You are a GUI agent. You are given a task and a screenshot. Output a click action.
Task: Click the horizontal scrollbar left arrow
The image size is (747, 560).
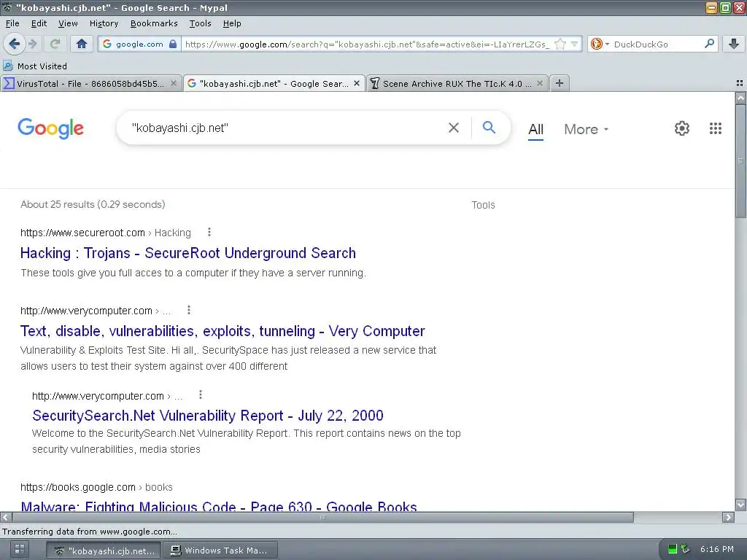pyautogui.click(x=6, y=517)
